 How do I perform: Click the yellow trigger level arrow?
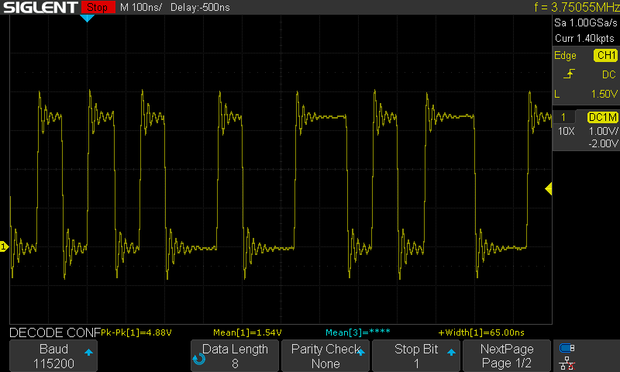pos(548,189)
